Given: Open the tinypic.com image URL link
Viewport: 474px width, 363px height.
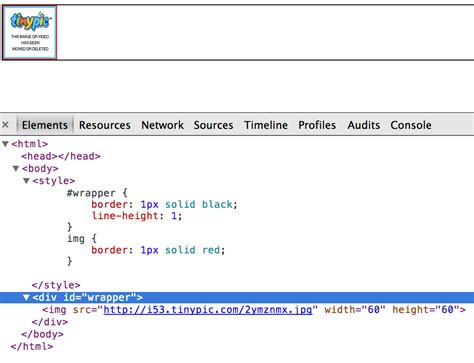Looking at the screenshot, I should tap(208, 310).
